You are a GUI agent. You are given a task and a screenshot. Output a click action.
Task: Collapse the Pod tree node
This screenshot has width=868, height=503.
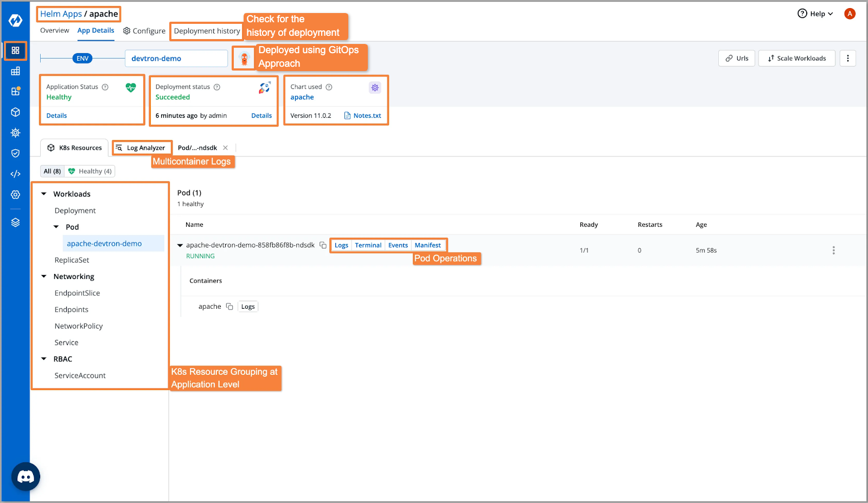(x=56, y=227)
